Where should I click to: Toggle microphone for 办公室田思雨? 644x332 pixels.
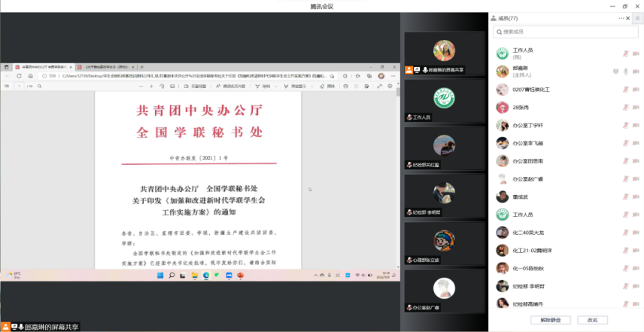pos(625,160)
